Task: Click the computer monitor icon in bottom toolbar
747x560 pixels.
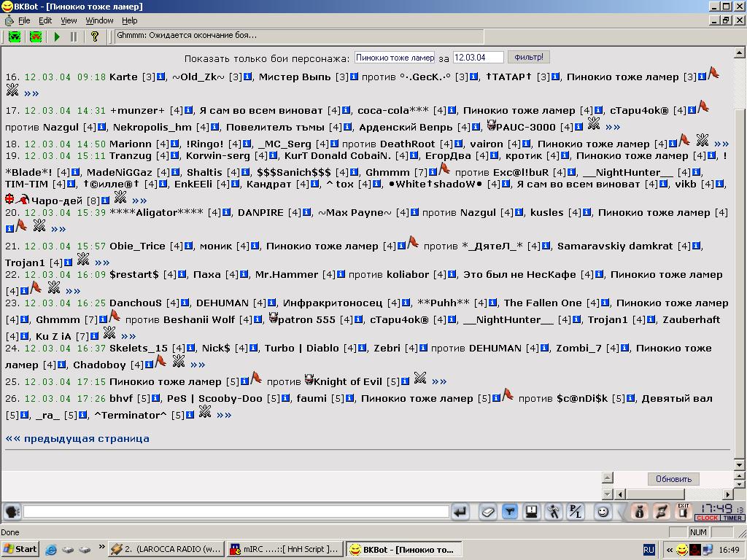Action: point(531,513)
